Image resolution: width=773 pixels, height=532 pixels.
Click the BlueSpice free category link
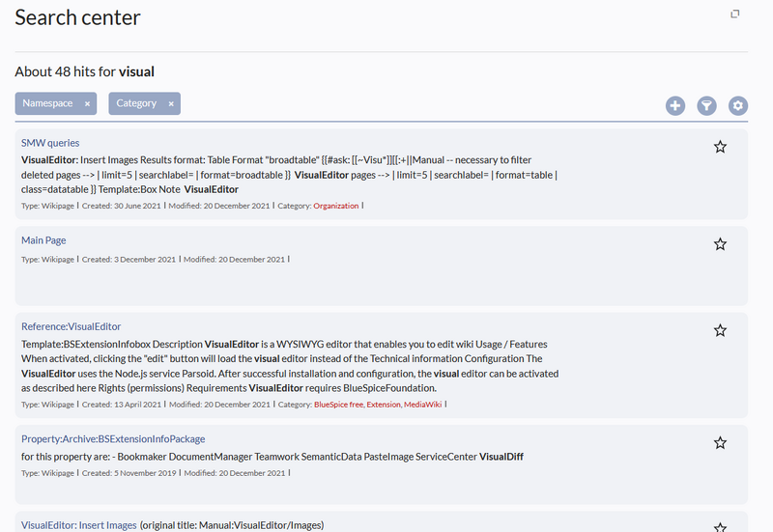tap(339, 405)
